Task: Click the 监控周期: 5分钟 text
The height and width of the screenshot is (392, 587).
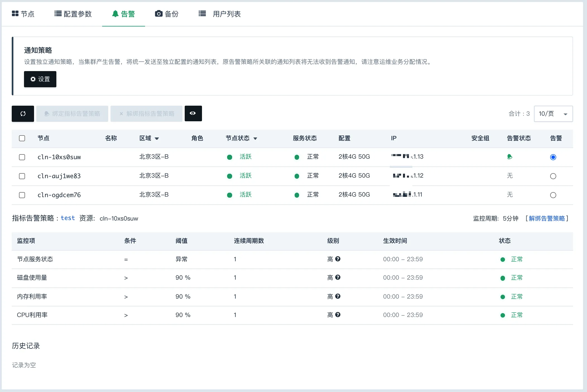Action: tap(496, 218)
